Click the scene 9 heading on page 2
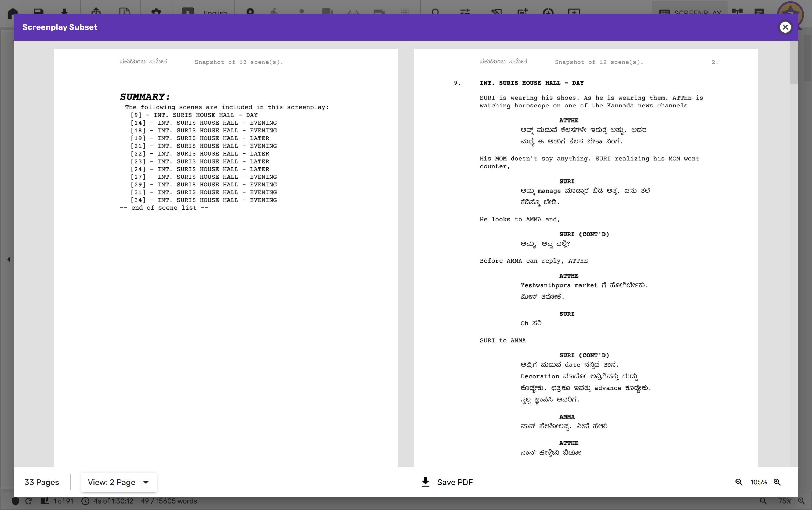This screenshot has height=510, width=812. click(532, 83)
